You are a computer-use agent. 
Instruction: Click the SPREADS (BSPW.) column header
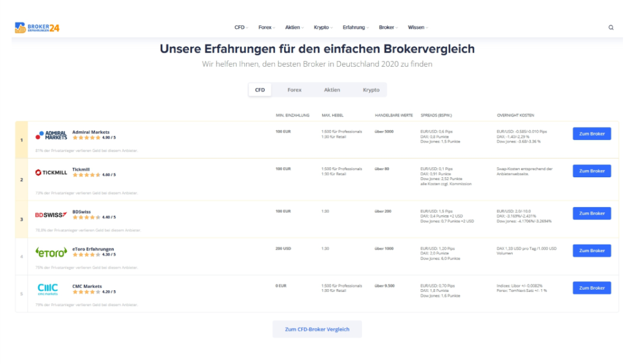click(437, 115)
